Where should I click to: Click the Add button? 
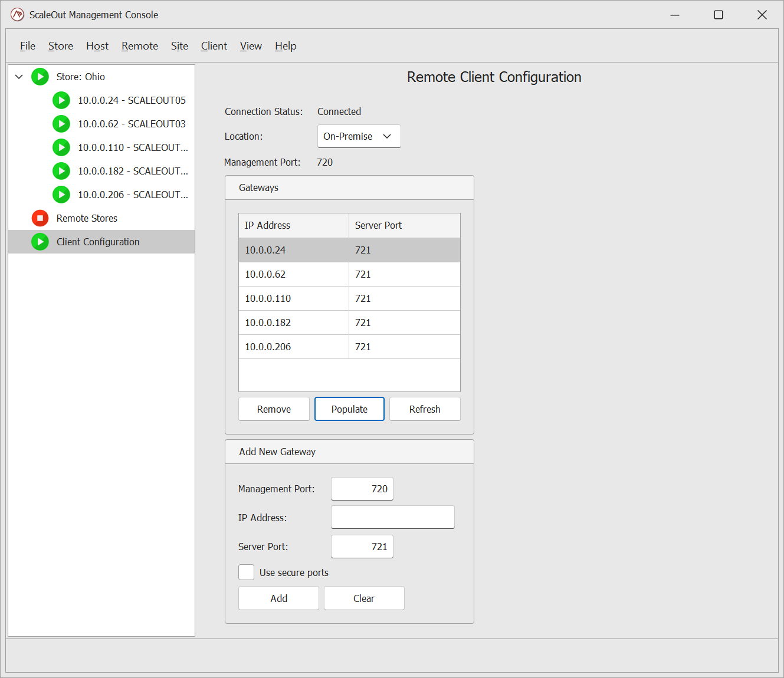click(278, 598)
